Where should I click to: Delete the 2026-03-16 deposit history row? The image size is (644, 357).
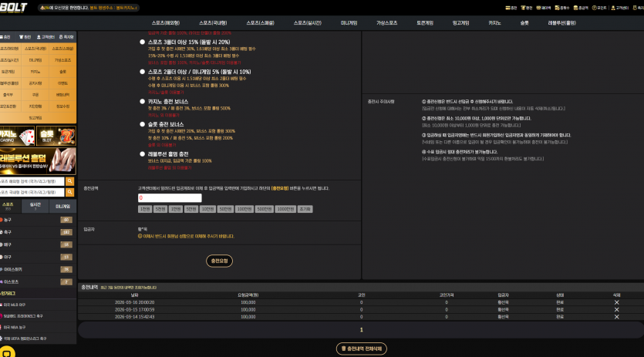(x=616, y=302)
